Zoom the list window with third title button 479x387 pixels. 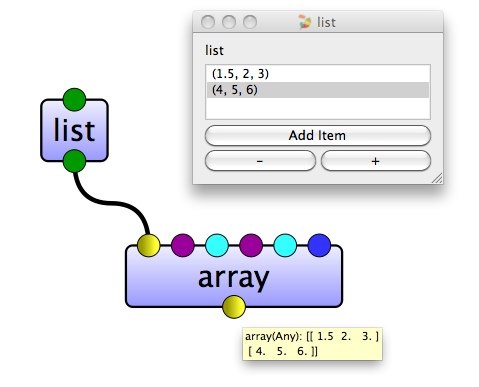pyautogui.click(x=250, y=22)
